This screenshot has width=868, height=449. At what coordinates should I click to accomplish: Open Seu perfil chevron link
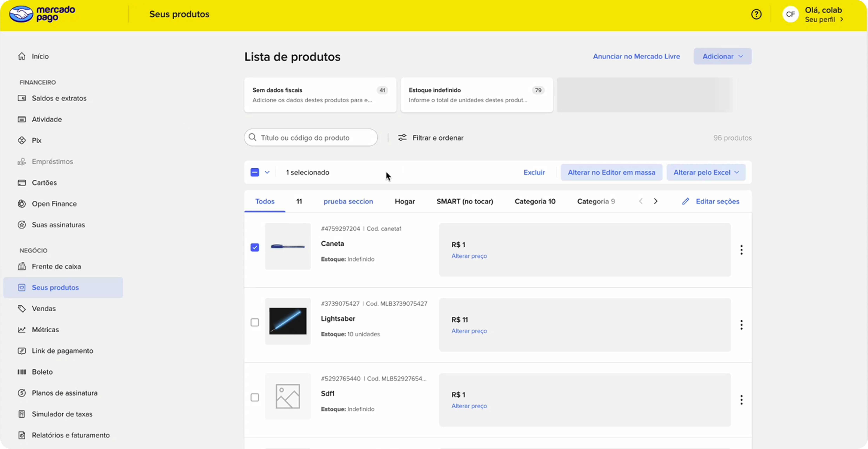click(x=824, y=20)
